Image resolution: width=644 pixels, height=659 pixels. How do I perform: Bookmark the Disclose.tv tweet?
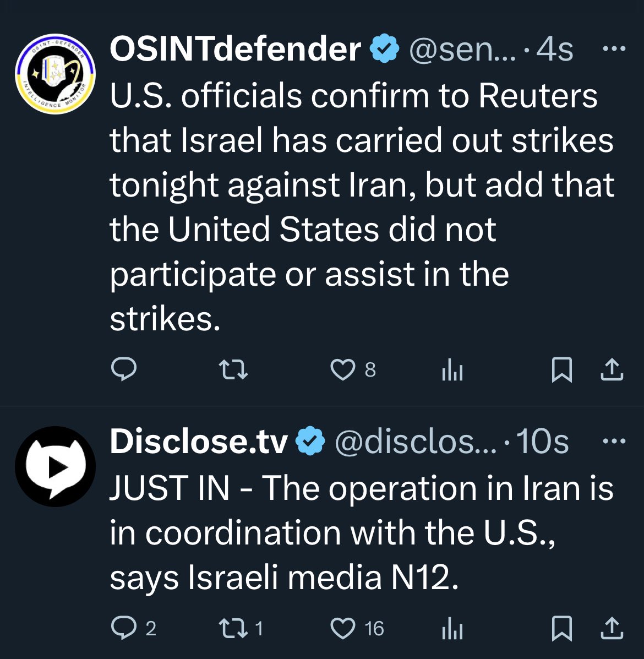point(561,628)
